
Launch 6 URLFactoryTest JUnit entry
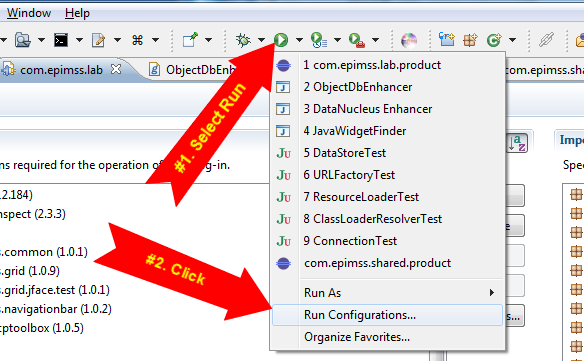pyautogui.click(x=387, y=175)
